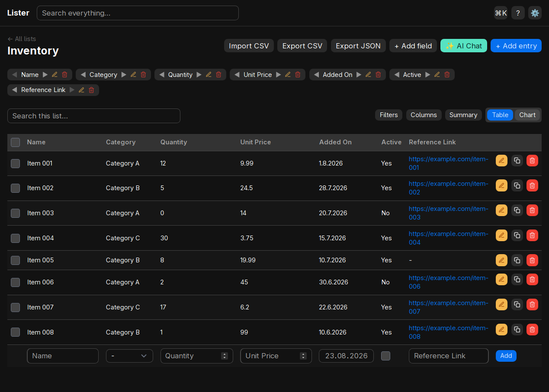Open the Summary panel
This screenshot has height=392, width=549.
pyautogui.click(x=463, y=115)
